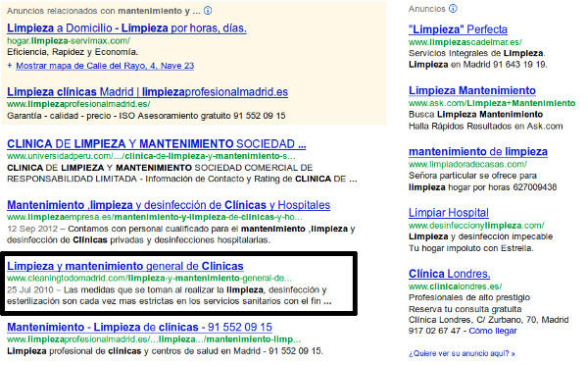Click text 'Profesionales de alto prestigio'
Screen dimensions: 588x365
[x=469, y=297]
